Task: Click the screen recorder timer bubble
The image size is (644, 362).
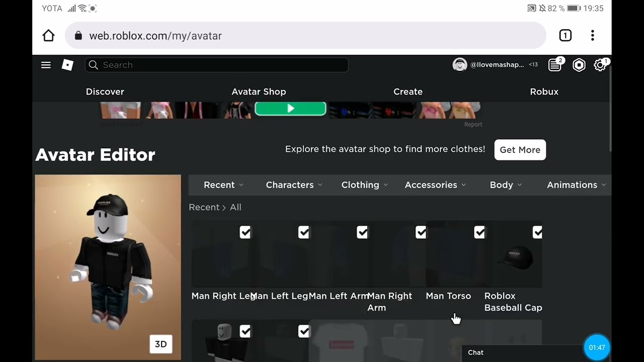Action: tap(597, 347)
